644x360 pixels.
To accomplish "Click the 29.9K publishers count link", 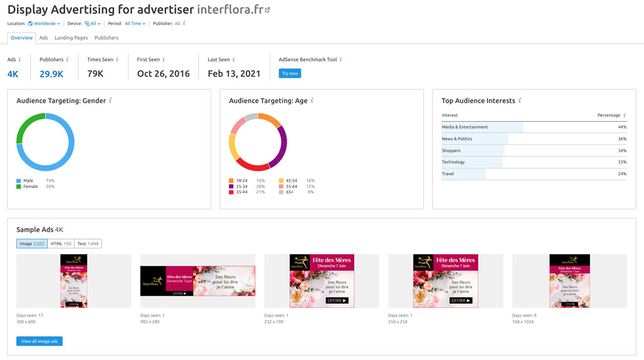I will (x=52, y=74).
